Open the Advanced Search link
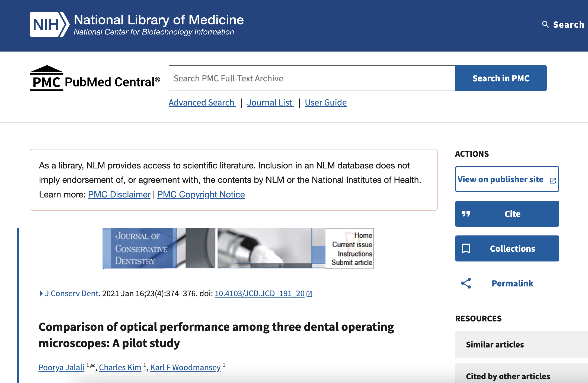 click(x=202, y=103)
